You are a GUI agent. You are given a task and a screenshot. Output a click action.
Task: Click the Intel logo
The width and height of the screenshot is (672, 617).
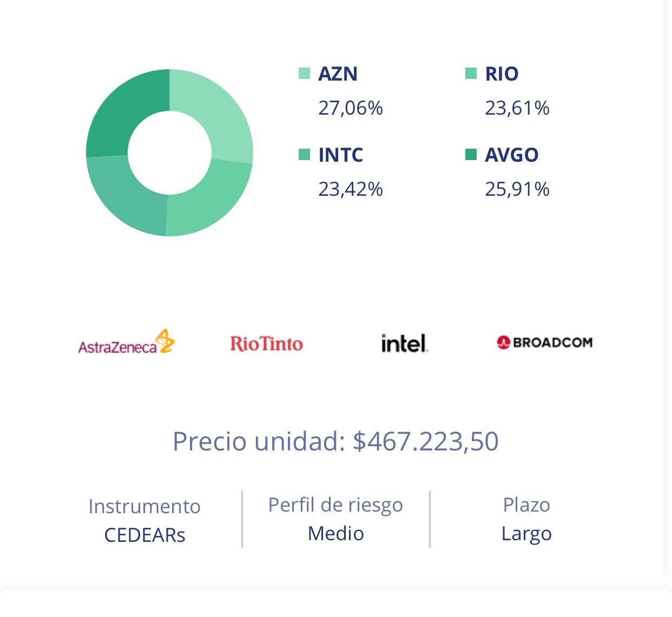pyautogui.click(x=404, y=343)
